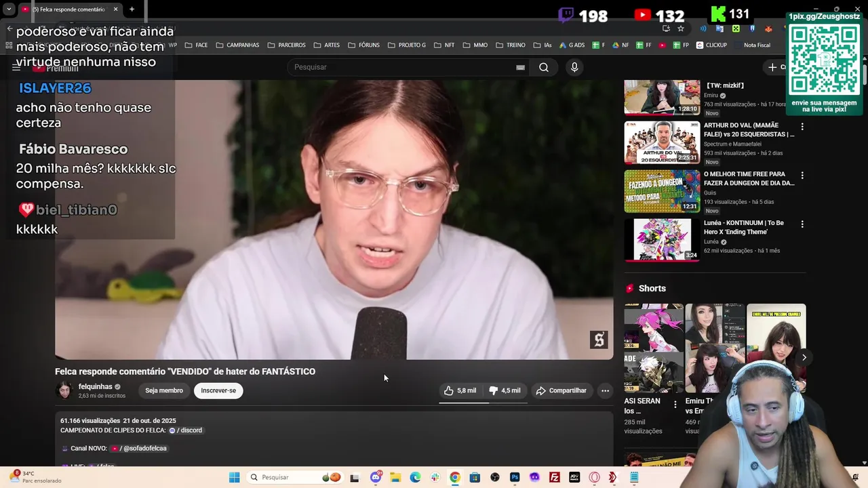Open the CLICKUP bookmark
The height and width of the screenshot is (488, 868).
pyautogui.click(x=711, y=45)
